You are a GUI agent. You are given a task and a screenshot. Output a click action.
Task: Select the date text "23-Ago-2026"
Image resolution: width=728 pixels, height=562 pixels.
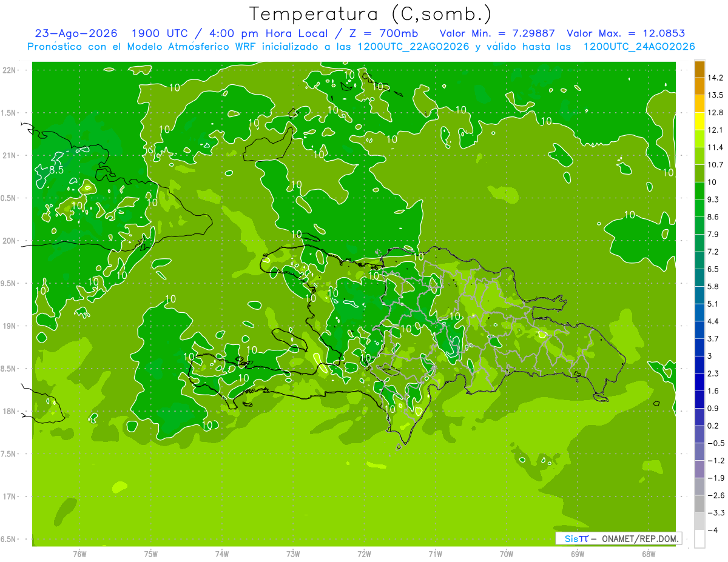point(76,33)
